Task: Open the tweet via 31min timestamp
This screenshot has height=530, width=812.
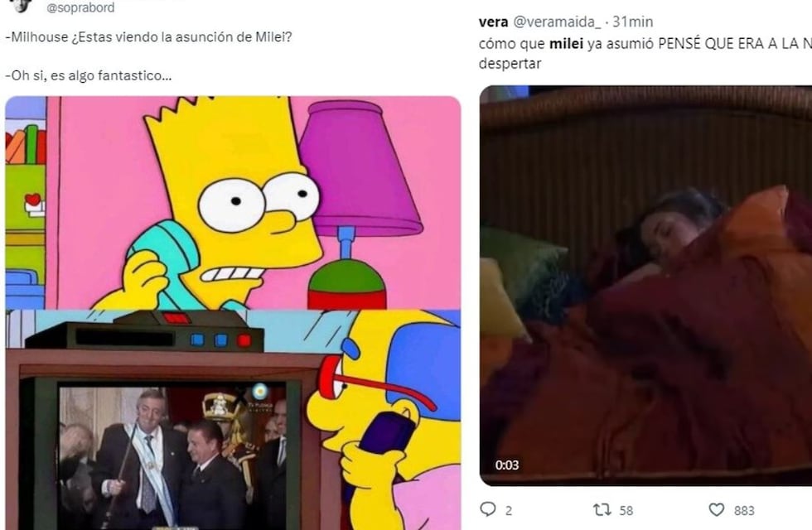Action: tap(632, 22)
